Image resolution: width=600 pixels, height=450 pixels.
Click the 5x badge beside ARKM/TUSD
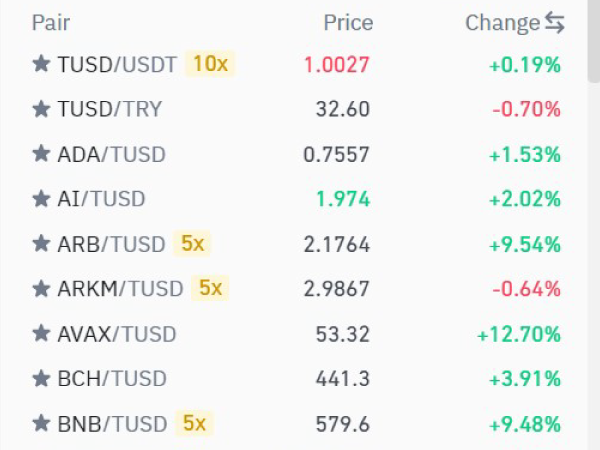210,289
